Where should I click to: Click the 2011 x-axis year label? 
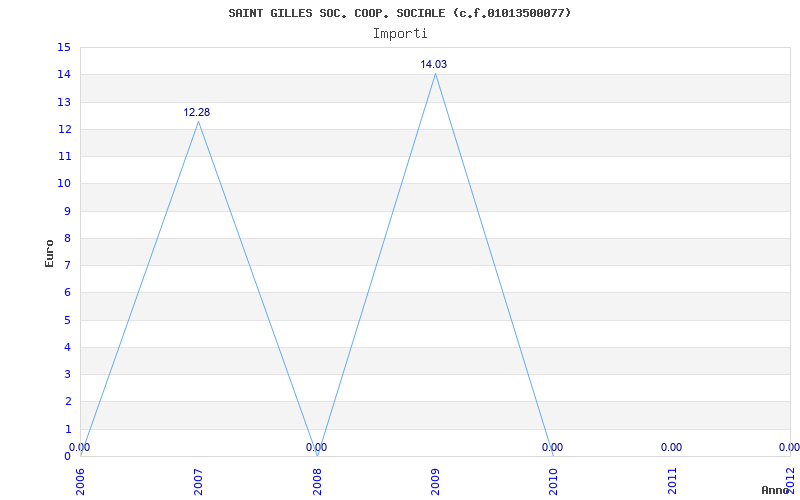click(672, 481)
